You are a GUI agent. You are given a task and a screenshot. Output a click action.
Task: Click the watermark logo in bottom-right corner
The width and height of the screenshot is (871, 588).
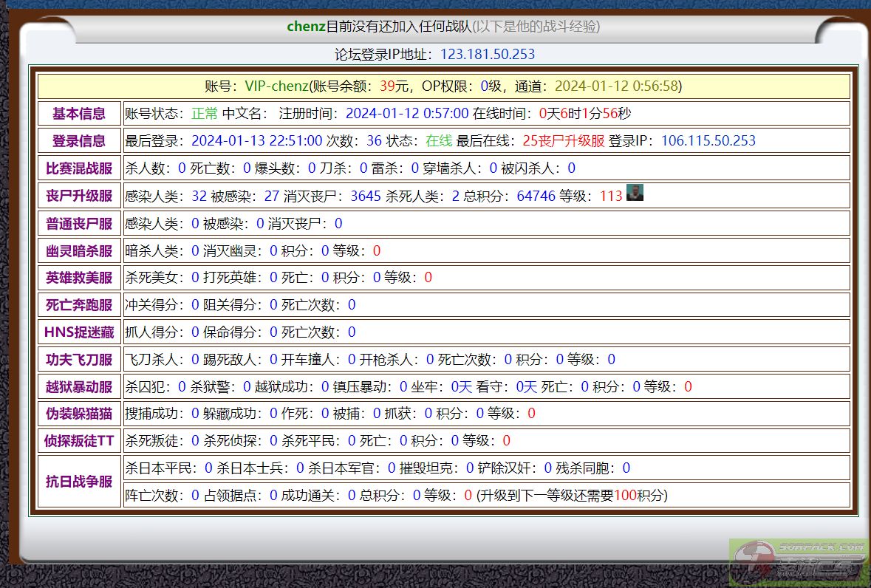point(799,561)
